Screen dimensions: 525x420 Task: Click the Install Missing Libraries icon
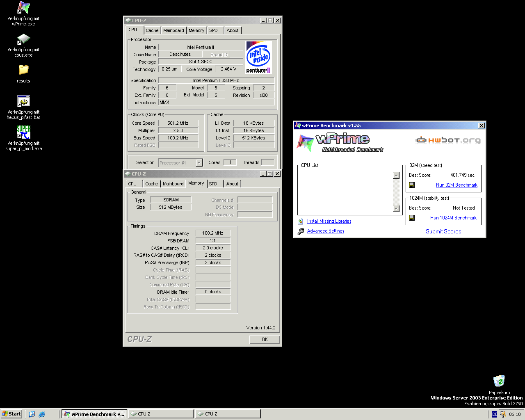tap(301, 221)
